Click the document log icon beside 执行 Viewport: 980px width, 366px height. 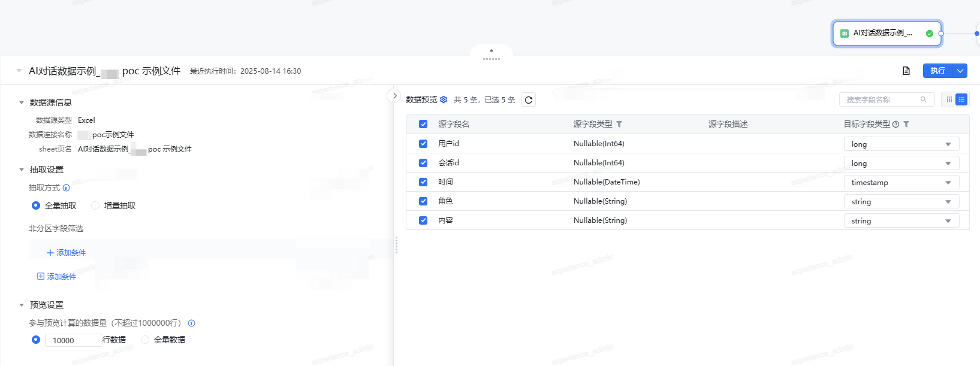point(906,71)
